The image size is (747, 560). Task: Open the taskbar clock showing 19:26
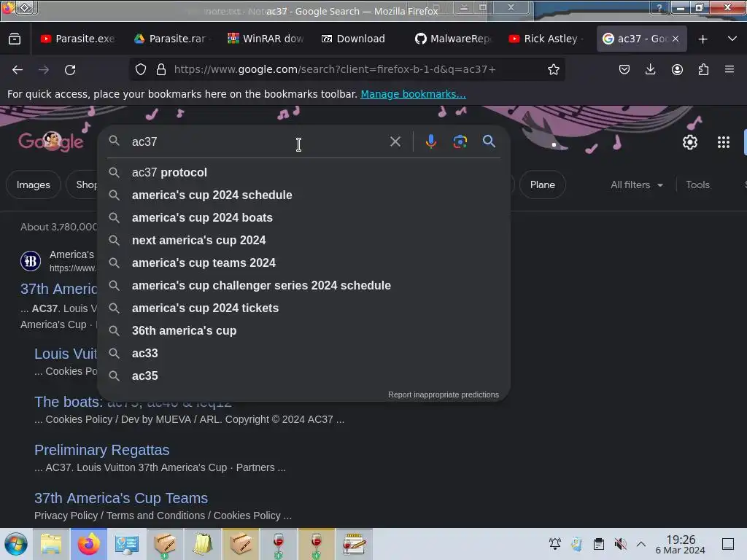(x=681, y=544)
